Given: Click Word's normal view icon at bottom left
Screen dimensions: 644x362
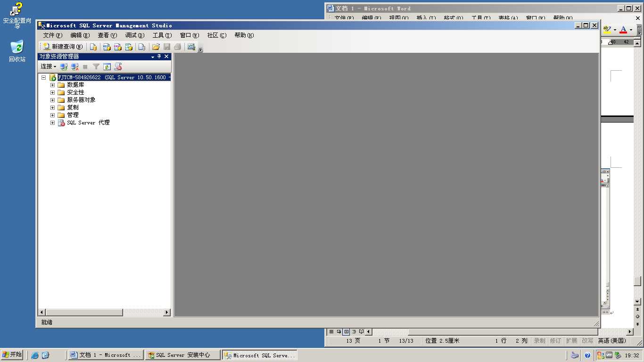Looking at the screenshot, I should [x=331, y=332].
